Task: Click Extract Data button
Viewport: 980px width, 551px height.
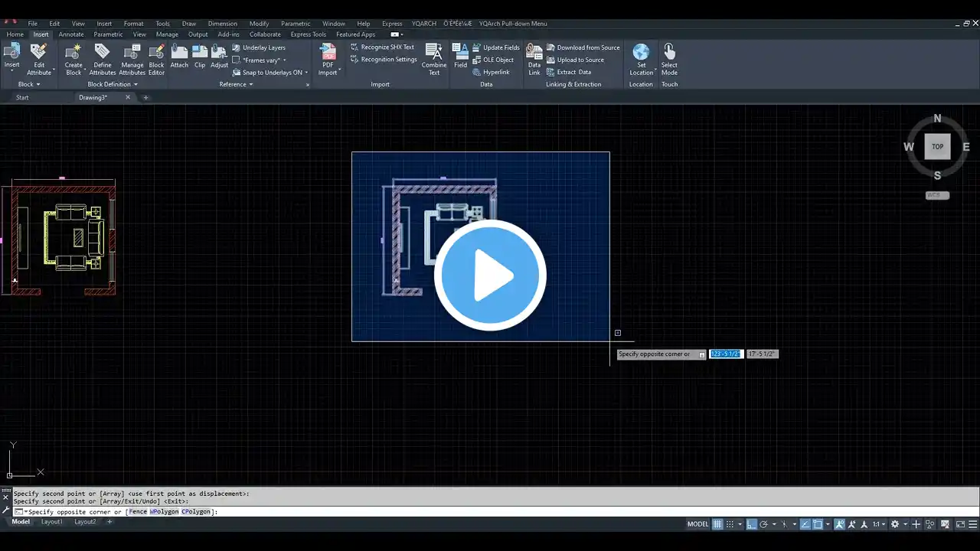Action: [x=573, y=72]
